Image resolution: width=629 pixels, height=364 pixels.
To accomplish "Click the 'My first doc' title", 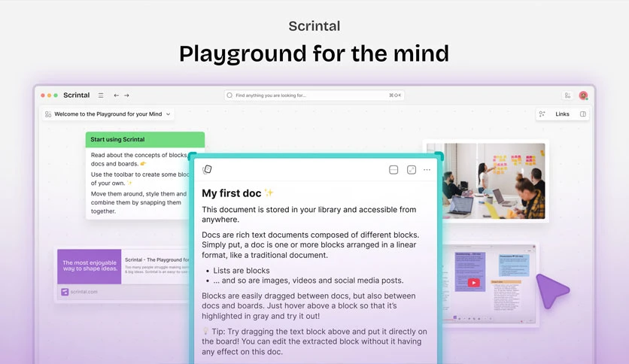I will (232, 193).
